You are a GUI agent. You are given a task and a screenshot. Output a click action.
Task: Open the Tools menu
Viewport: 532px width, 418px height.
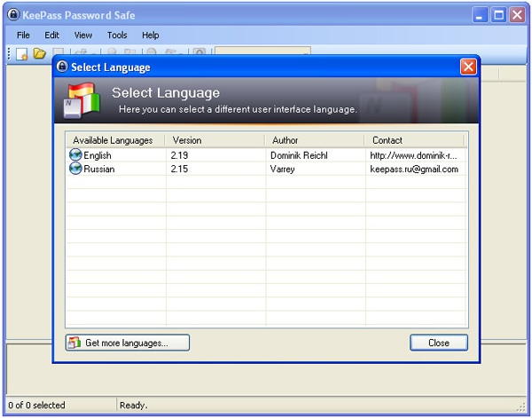click(x=117, y=35)
